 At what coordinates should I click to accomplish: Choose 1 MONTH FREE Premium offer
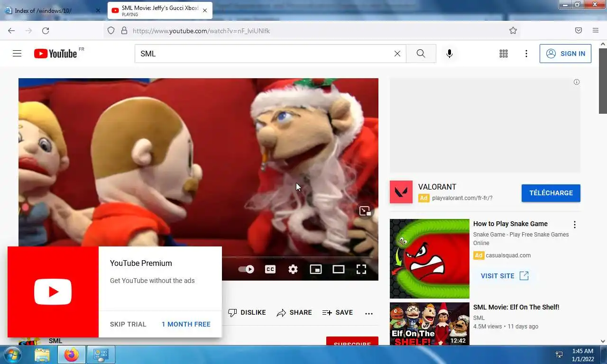(x=186, y=324)
